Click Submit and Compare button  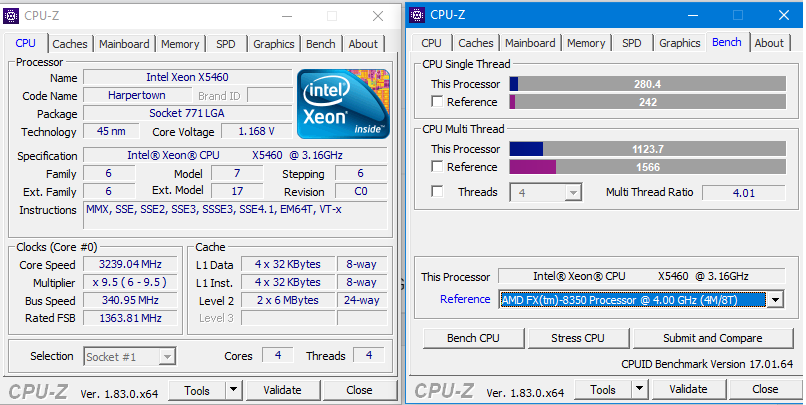[713, 338]
